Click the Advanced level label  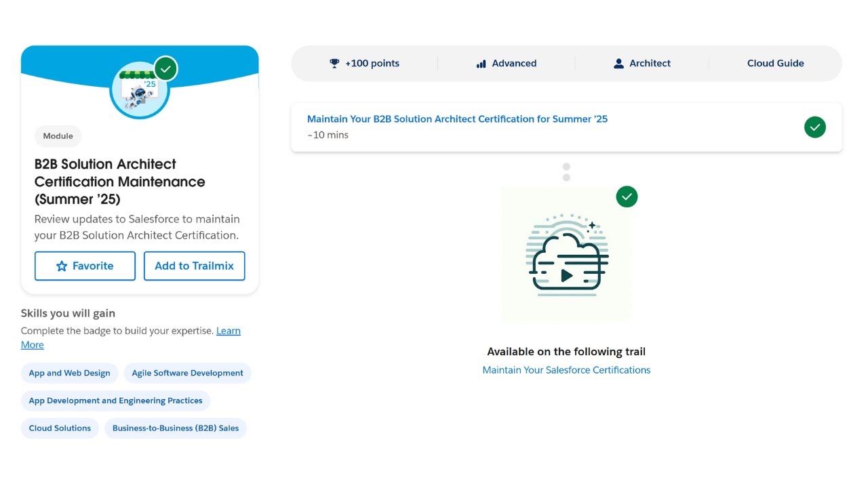514,63
